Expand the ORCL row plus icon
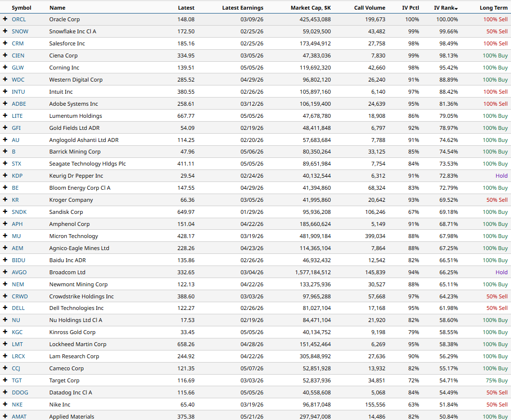The width and height of the screenshot is (511, 420). [x=5, y=19]
